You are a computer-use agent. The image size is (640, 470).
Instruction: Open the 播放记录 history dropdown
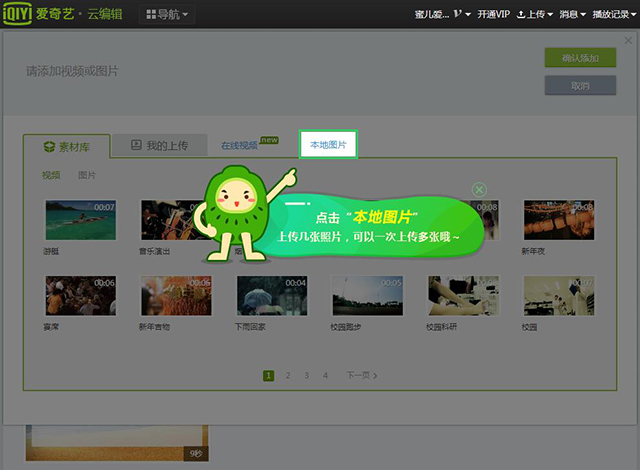pyautogui.click(x=614, y=14)
